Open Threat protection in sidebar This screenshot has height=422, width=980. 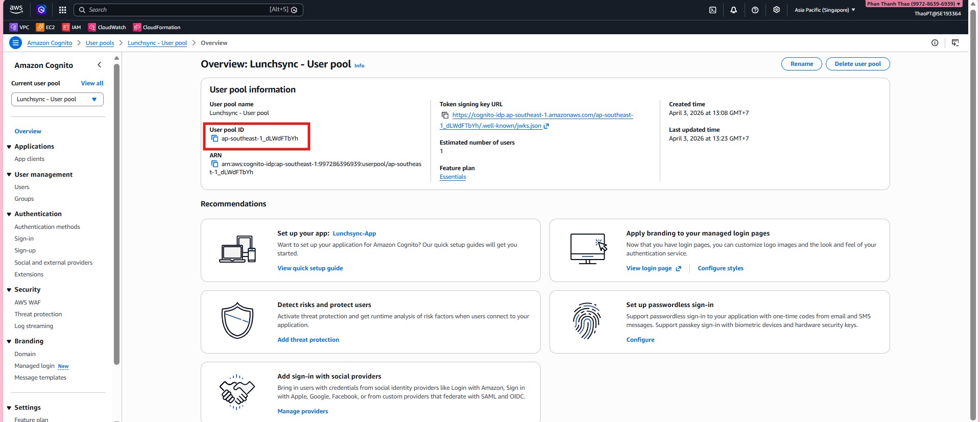pyautogui.click(x=38, y=314)
